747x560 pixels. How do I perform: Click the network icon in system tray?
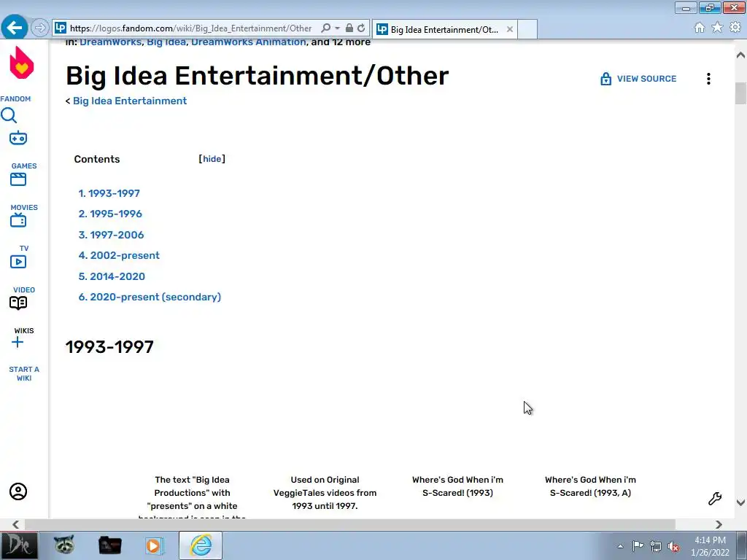[x=656, y=546]
